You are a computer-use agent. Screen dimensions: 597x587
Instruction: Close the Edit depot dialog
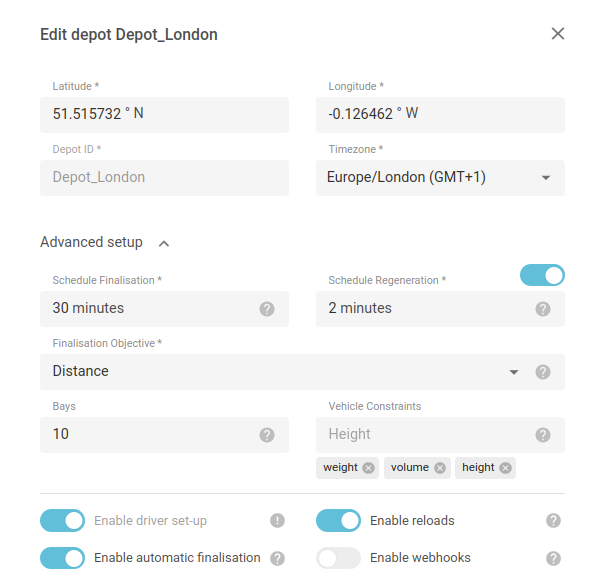(x=558, y=34)
